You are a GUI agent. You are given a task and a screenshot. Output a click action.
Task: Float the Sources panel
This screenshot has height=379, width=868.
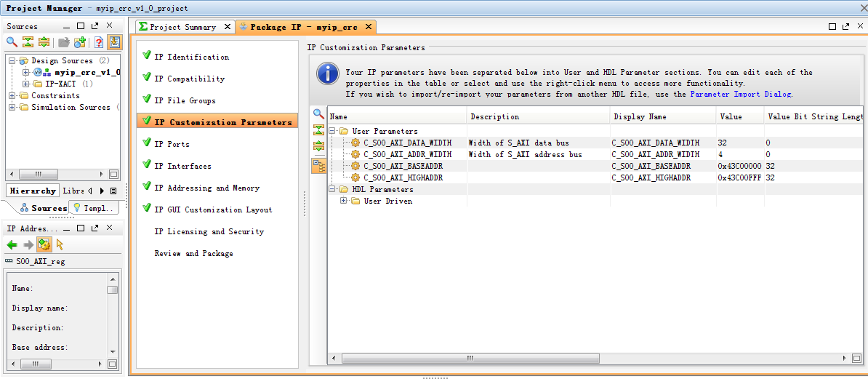tap(95, 26)
